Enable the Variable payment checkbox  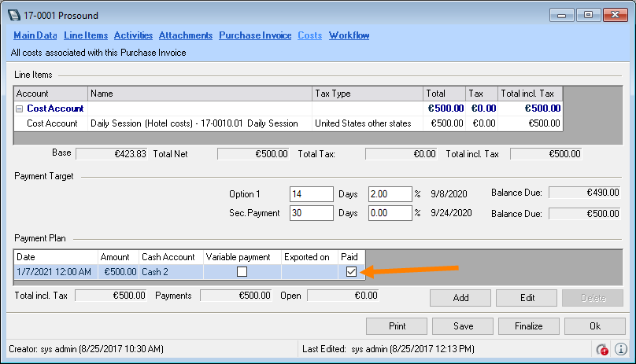(x=242, y=272)
